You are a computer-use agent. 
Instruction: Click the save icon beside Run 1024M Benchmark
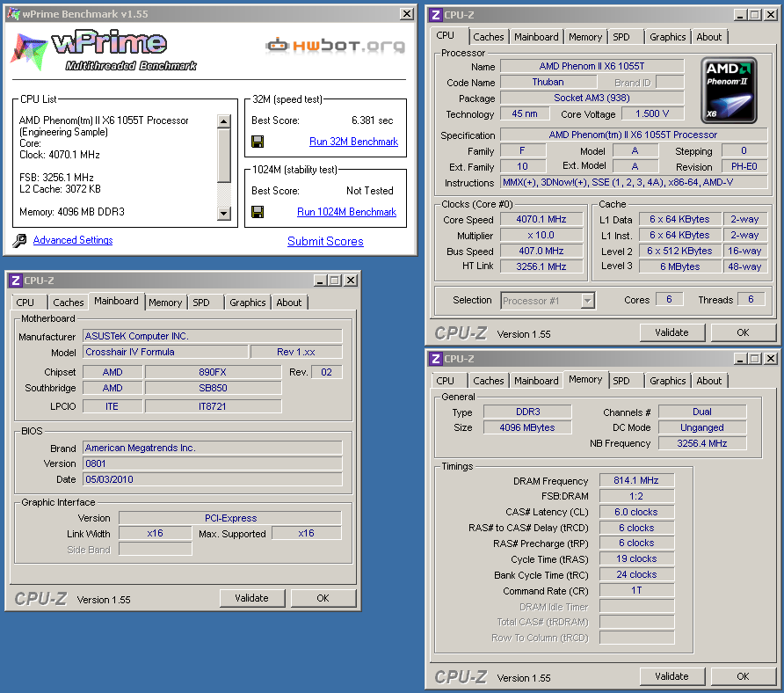click(258, 212)
